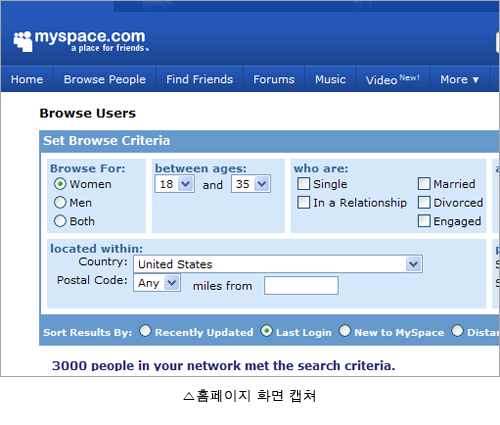The width and height of the screenshot is (500, 425).
Task: Expand the Country United States dropdown
Action: coord(278,264)
